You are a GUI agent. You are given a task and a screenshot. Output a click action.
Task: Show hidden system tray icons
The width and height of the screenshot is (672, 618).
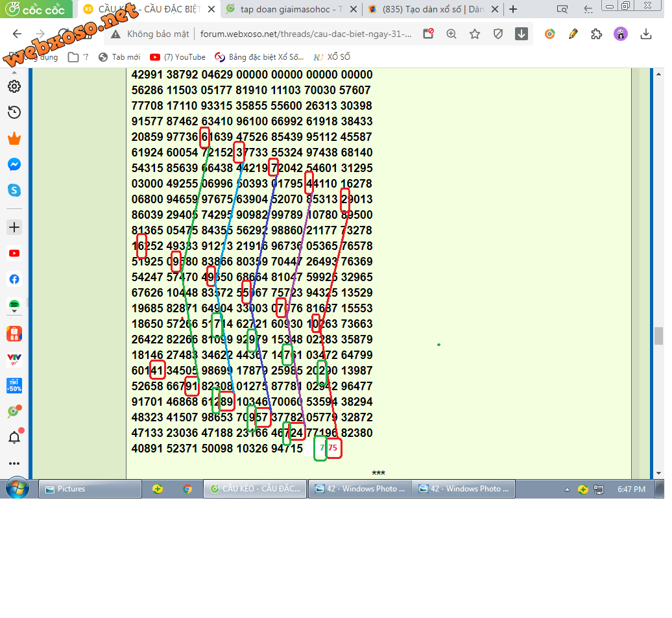(x=568, y=489)
